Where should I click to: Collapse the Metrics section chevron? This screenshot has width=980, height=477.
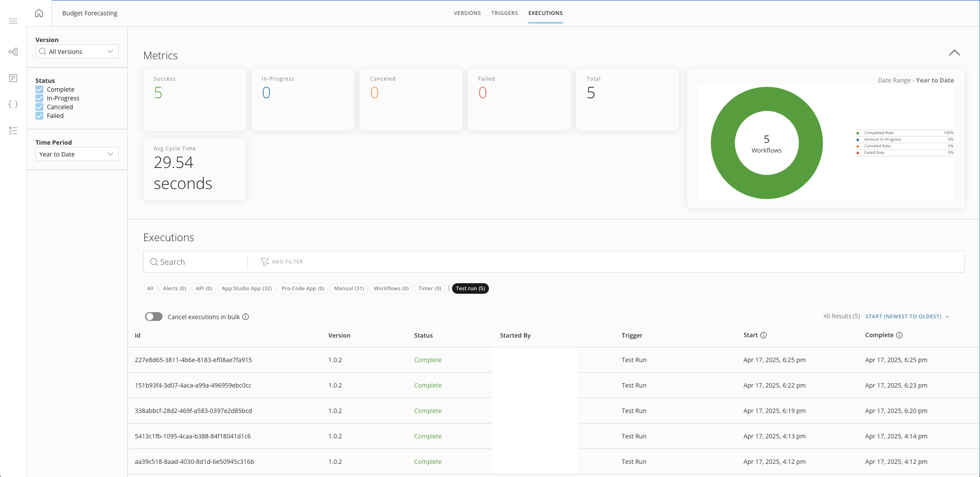click(x=954, y=53)
